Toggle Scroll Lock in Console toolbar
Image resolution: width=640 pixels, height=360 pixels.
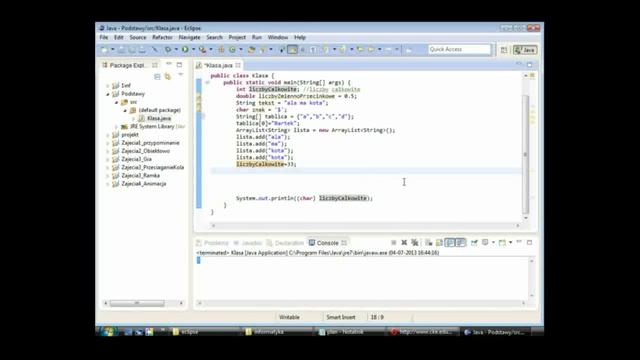point(439,242)
